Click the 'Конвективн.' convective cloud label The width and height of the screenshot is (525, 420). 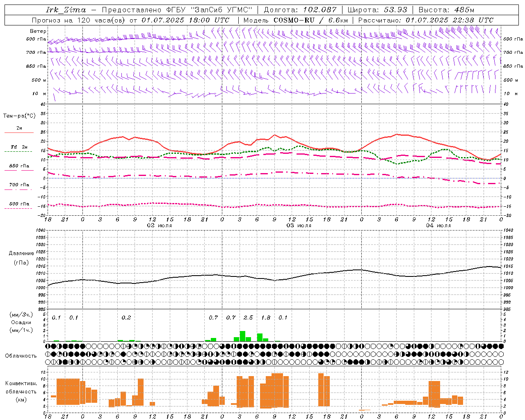coord(21,383)
